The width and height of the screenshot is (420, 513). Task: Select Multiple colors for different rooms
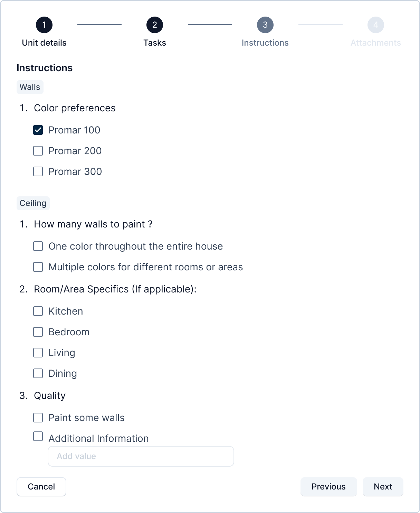tap(38, 267)
